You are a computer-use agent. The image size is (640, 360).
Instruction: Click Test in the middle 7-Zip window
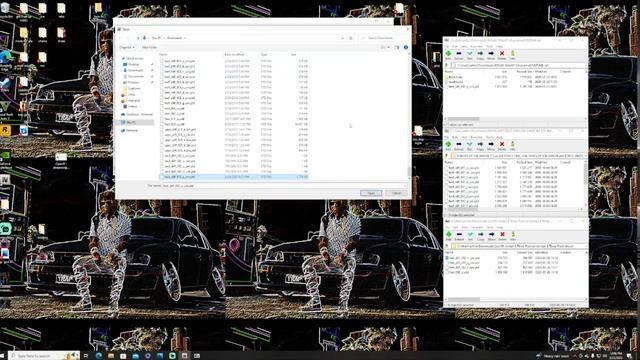469,146
